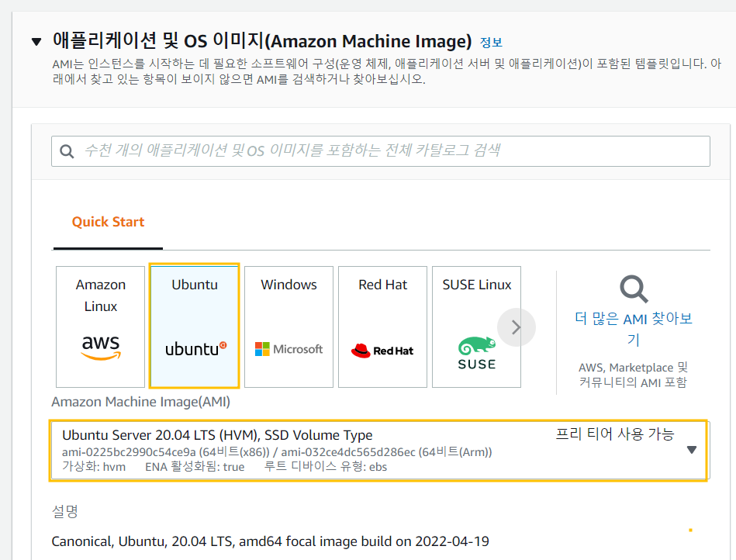This screenshot has width=736, height=560.
Task: Select the SUSE Linux AMI card
Action: click(476, 327)
